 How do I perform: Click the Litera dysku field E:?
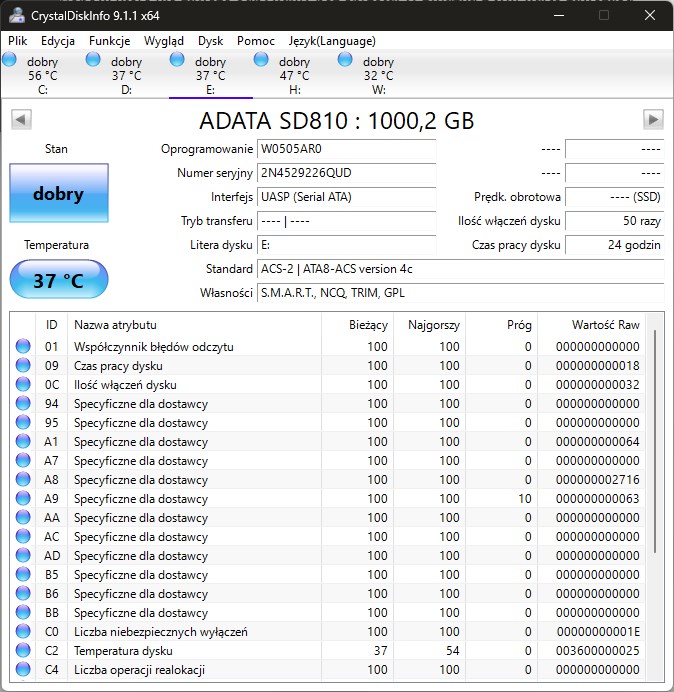click(x=346, y=245)
